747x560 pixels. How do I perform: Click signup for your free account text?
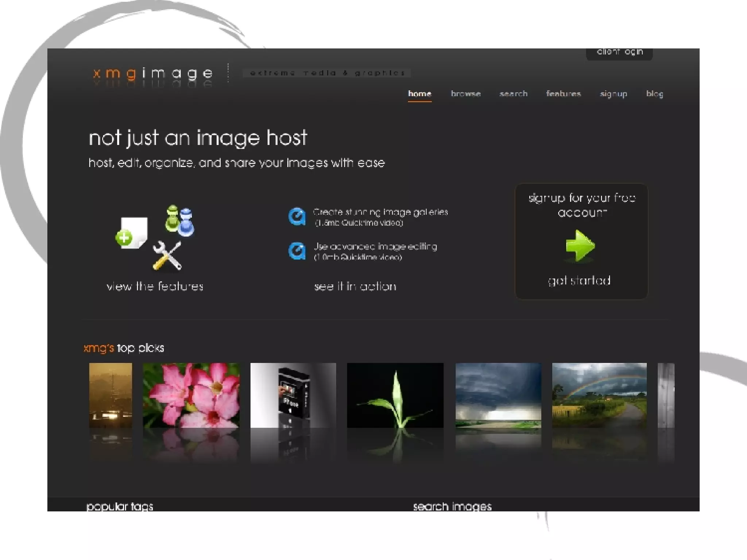coord(582,205)
